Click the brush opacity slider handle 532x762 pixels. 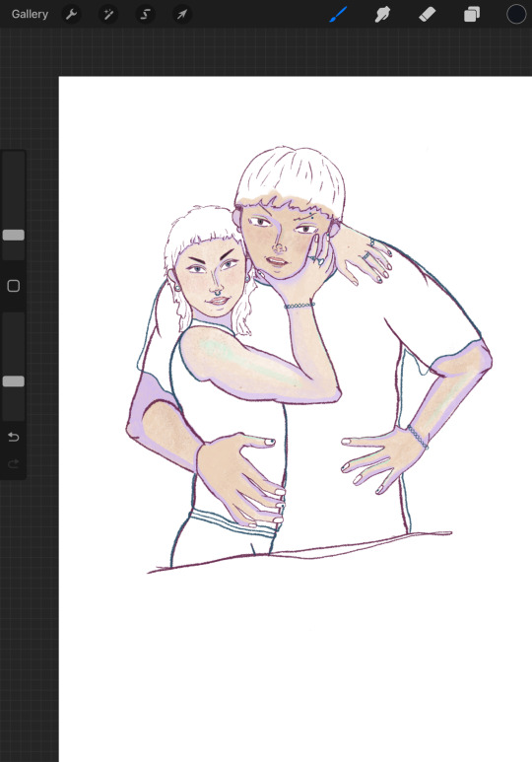click(x=14, y=381)
